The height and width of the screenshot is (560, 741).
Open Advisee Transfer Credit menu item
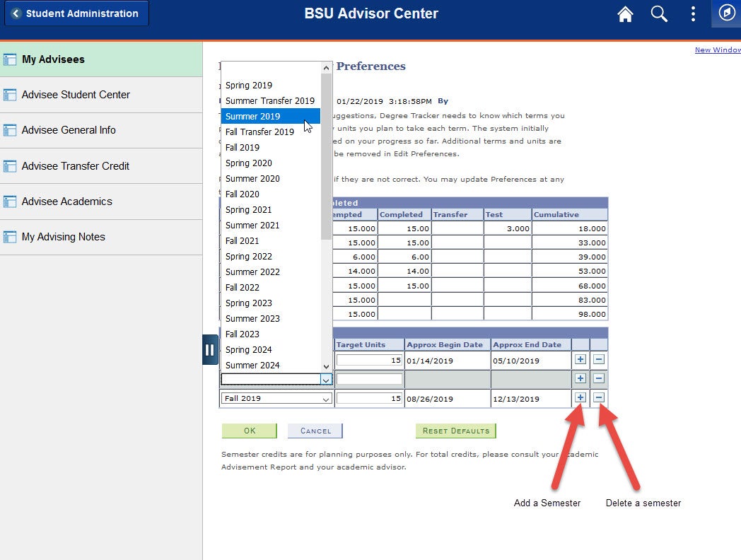click(x=101, y=166)
